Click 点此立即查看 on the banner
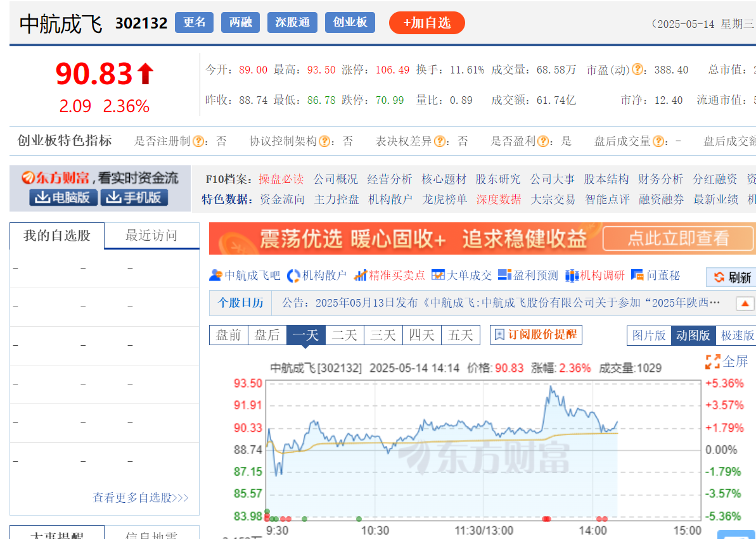Image resolution: width=756 pixels, height=539 pixels. pyautogui.click(x=678, y=238)
